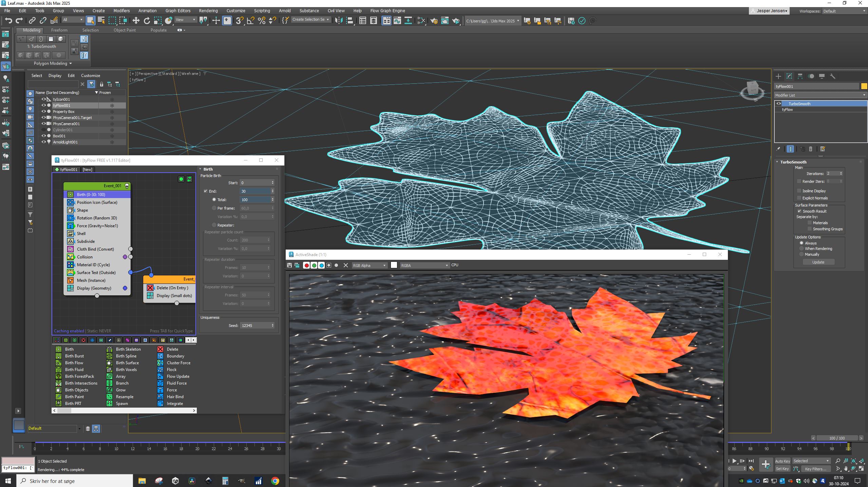Click the yellow object color swatch
Screen dimensions: 868x487
pos(864,86)
